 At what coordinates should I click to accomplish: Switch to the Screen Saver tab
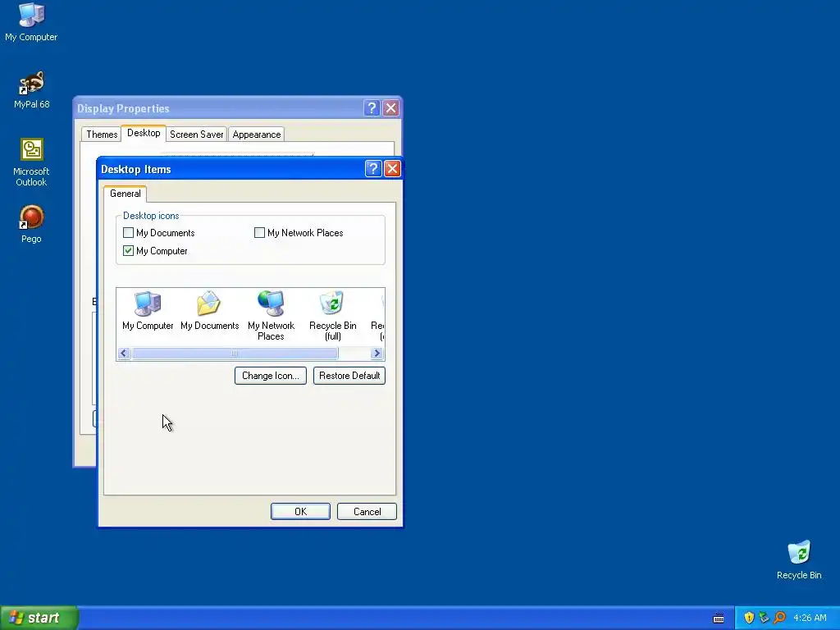[197, 135]
